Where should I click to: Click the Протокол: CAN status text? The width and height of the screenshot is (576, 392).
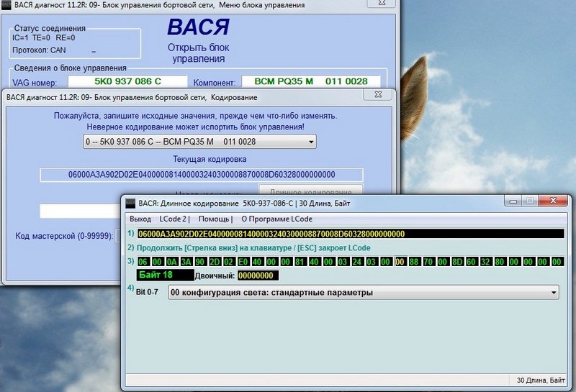[39, 50]
